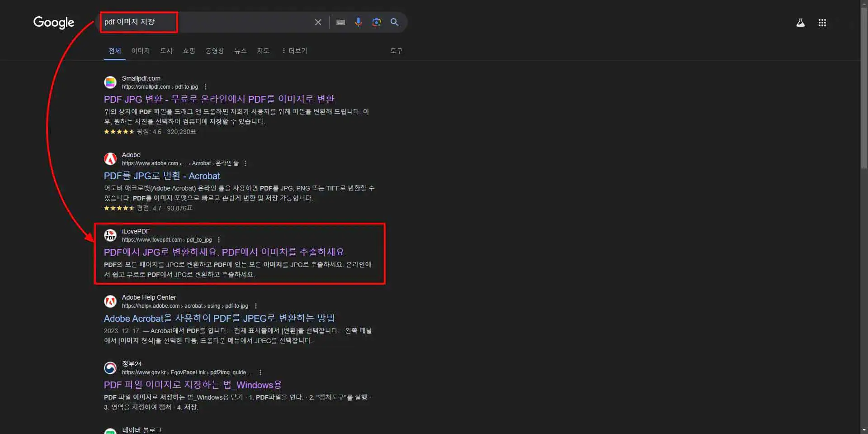The width and height of the screenshot is (868, 434).
Task: Open PDF 파일 이미지로 저장하는 법_Windows용 link
Action: tap(193, 385)
